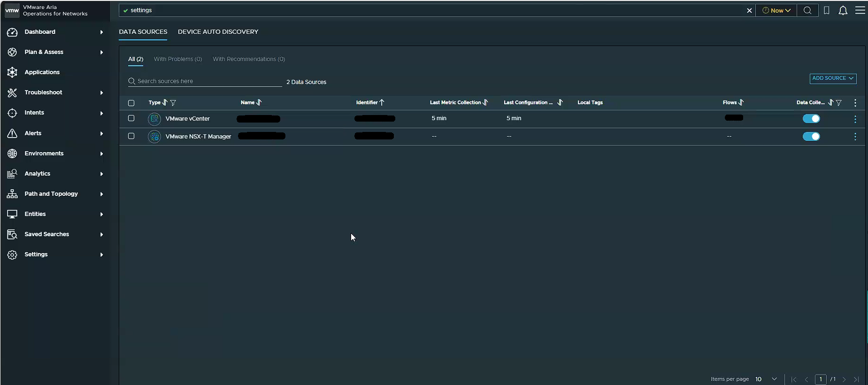868x385 pixels.
Task: Click the Intents sidebar icon
Action: 12,113
